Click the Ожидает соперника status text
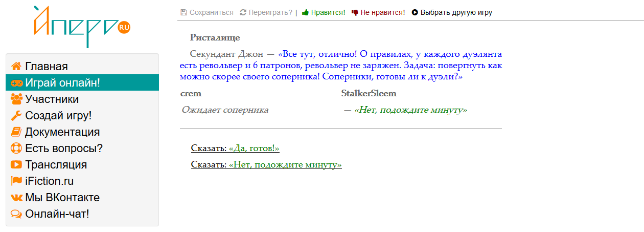644x232 pixels. (x=225, y=110)
